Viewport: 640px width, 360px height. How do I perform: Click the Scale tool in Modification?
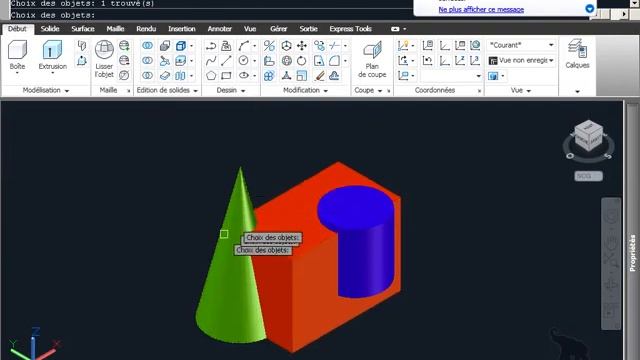click(x=302, y=76)
